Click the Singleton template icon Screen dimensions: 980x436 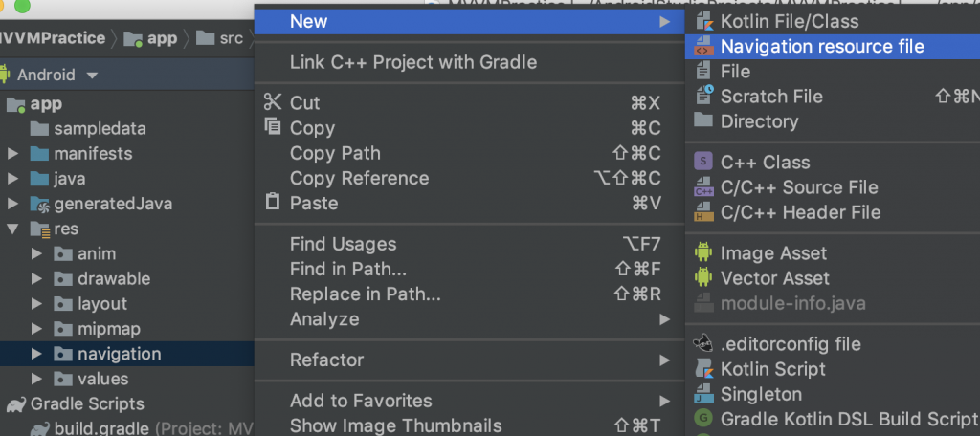[x=704, y=393]
